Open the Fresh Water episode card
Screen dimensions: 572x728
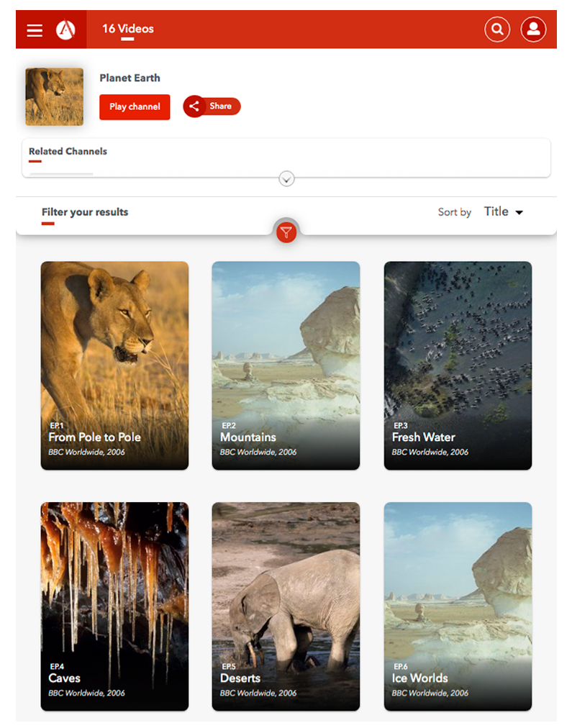(458, 365)
